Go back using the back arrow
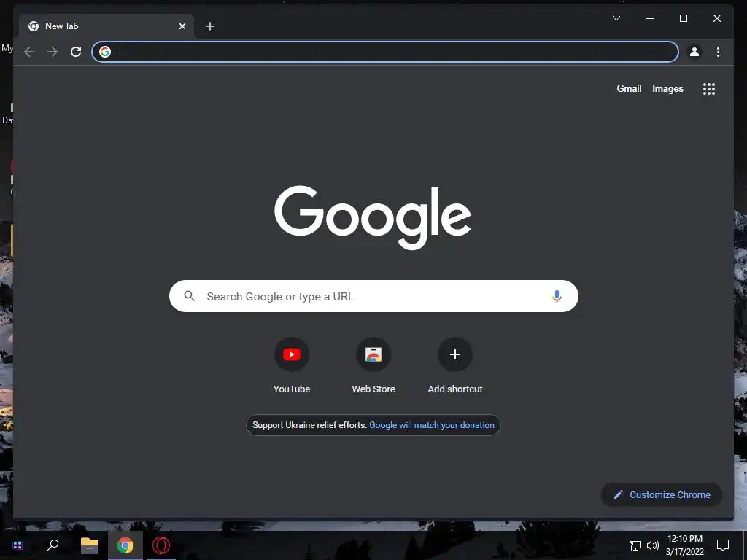747x560 pixels. click(29, 52)
